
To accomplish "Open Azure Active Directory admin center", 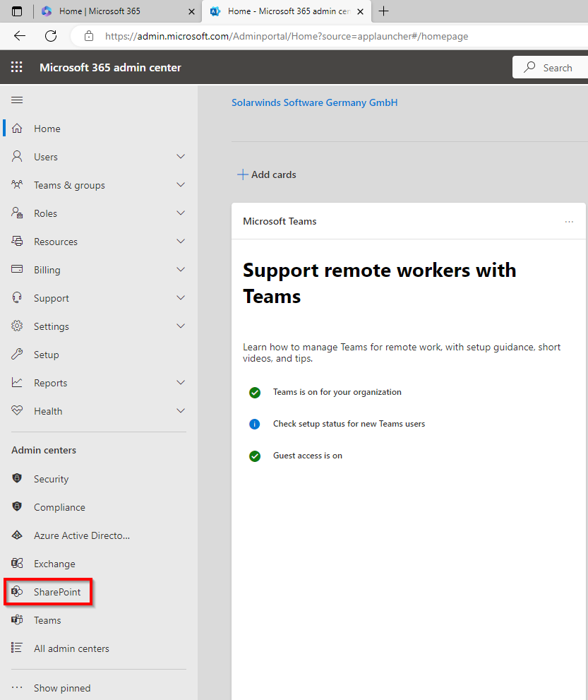I will [81, 535].
